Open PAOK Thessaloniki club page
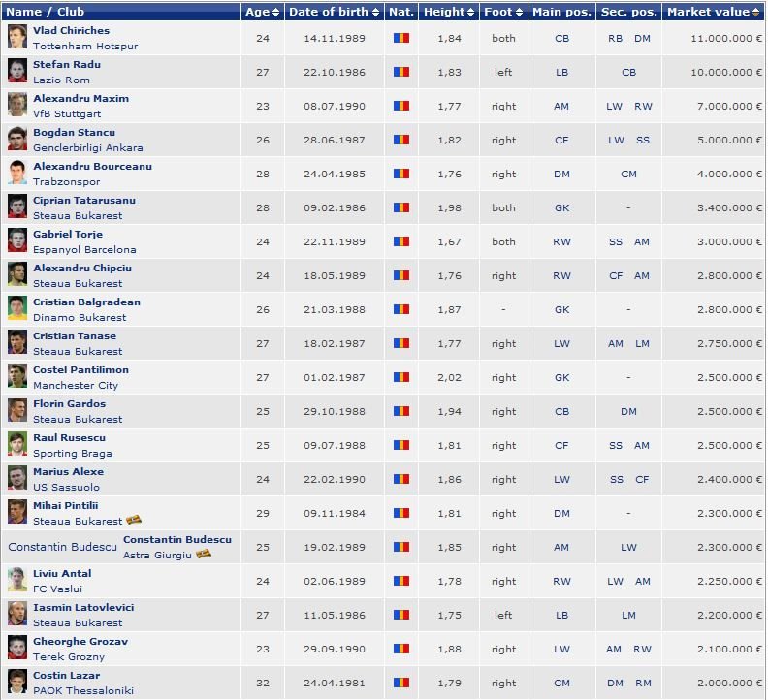Image resolution: width=768 pixels, height=700 pixels. [83, 690]
